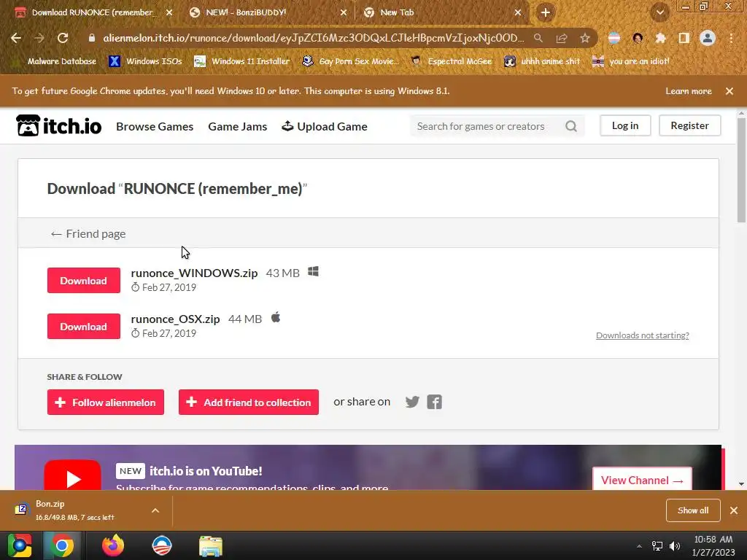
Task: Click the YouTube play logo in the banner
Action: [x=72, y=475]
